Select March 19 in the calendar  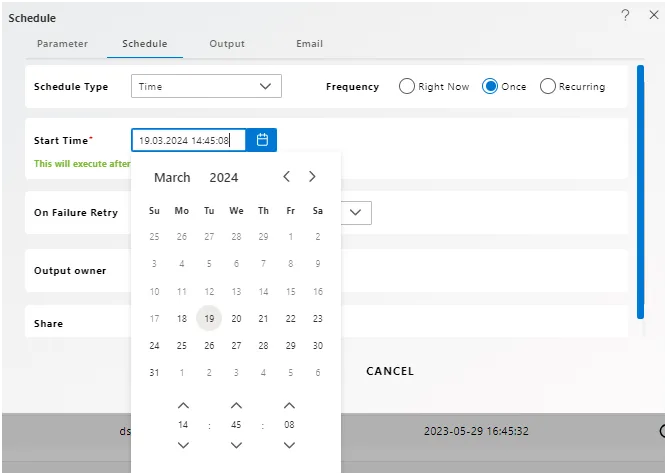coord(209,318)
